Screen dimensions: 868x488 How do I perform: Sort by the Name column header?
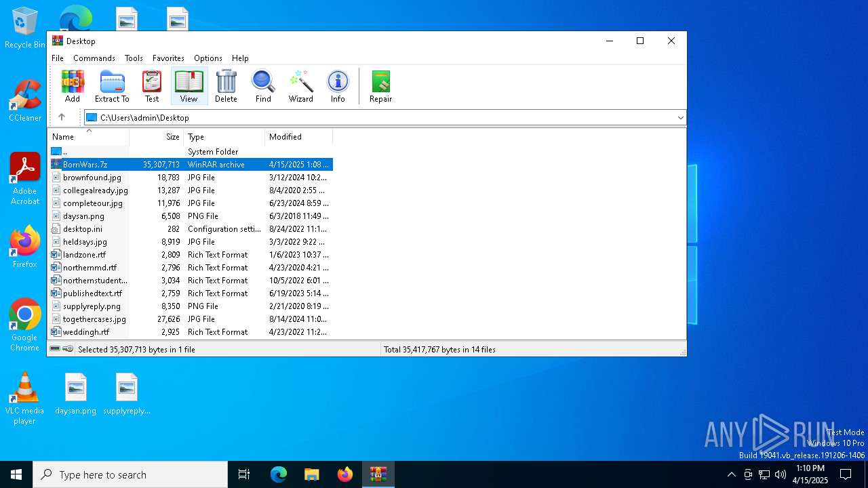pyautogui.click(x=88, y=137)
